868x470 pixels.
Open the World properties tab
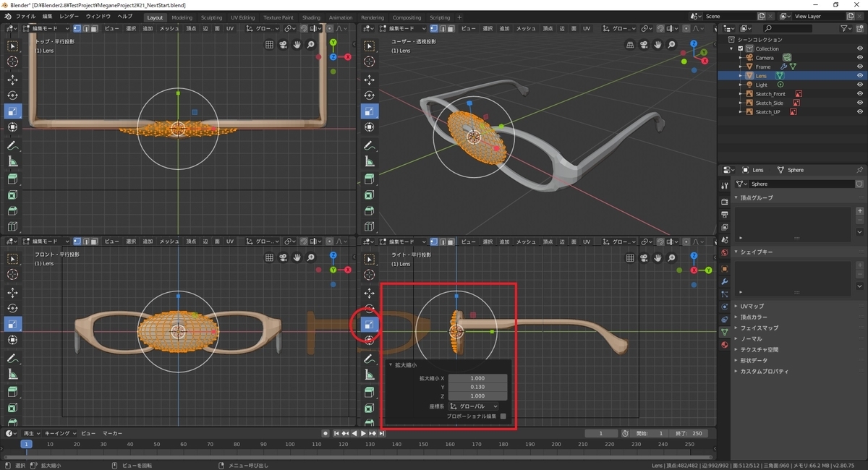[724, 253]
